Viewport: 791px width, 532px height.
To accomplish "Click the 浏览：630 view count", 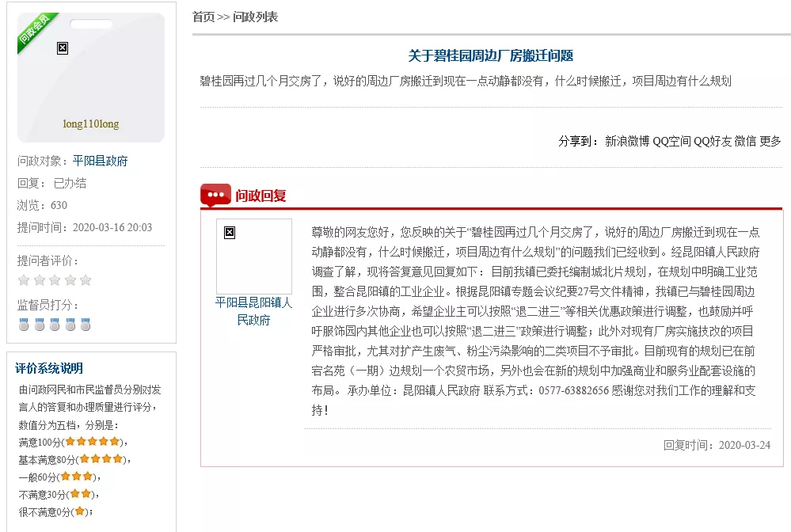I will pos(42,205).
